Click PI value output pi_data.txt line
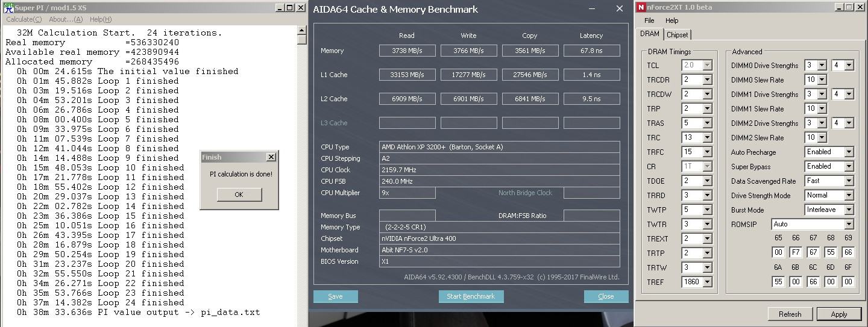Image resolution: width=868 pixels, height=327 pixels. click(x=139, y=312)
